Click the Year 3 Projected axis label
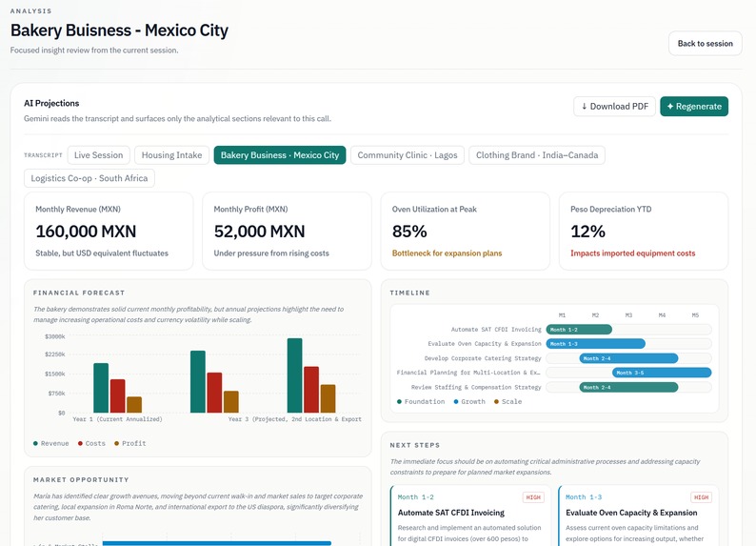The height and width of the screenshot is (546, 756). 294,419
